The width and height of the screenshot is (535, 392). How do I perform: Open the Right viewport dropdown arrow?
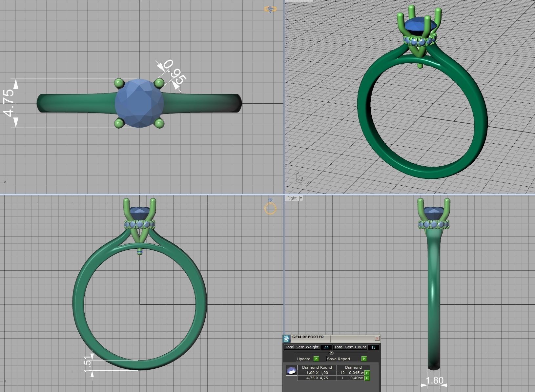[301, 198]
